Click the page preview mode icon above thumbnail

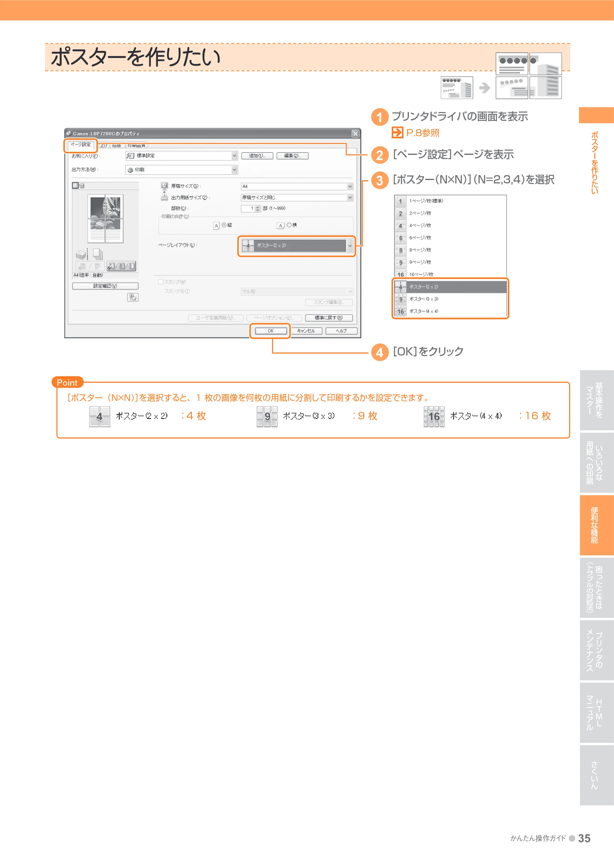(x=75, y=186)
